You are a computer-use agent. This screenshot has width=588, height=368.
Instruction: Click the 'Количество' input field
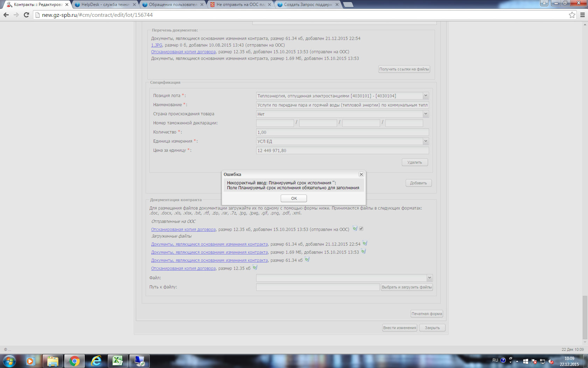pos(343,132)
